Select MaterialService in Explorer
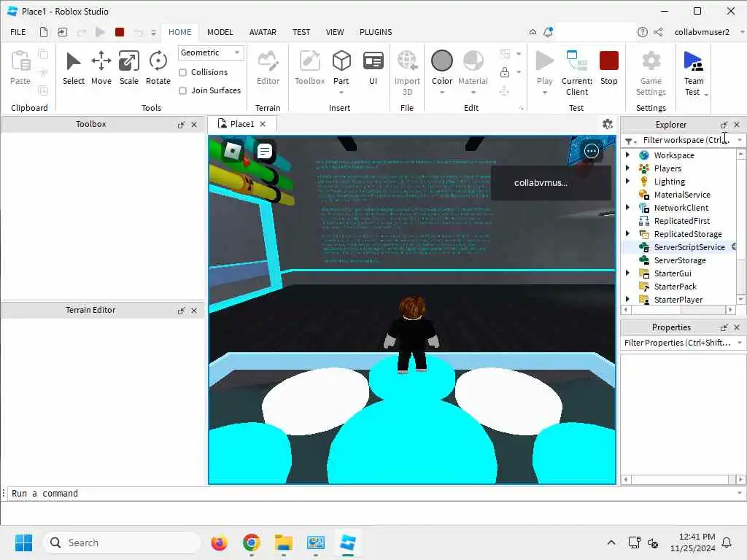Image resolution: width=747 pixels, height=560 pixels. (682, 194)
